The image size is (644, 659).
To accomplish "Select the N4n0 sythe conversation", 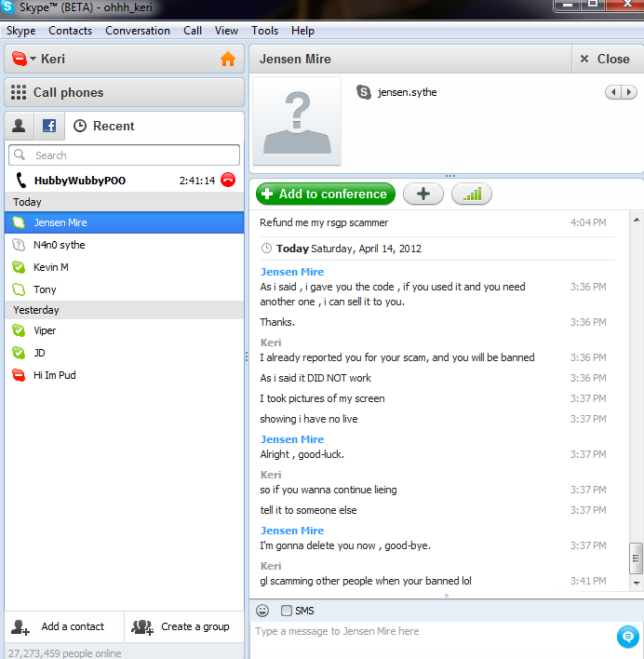I will click(124, 245).
